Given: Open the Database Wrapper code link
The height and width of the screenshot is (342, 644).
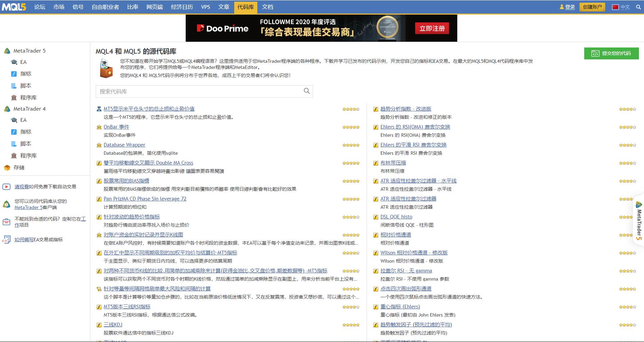Looking at the screenshot, I should (x=124, y=145).
